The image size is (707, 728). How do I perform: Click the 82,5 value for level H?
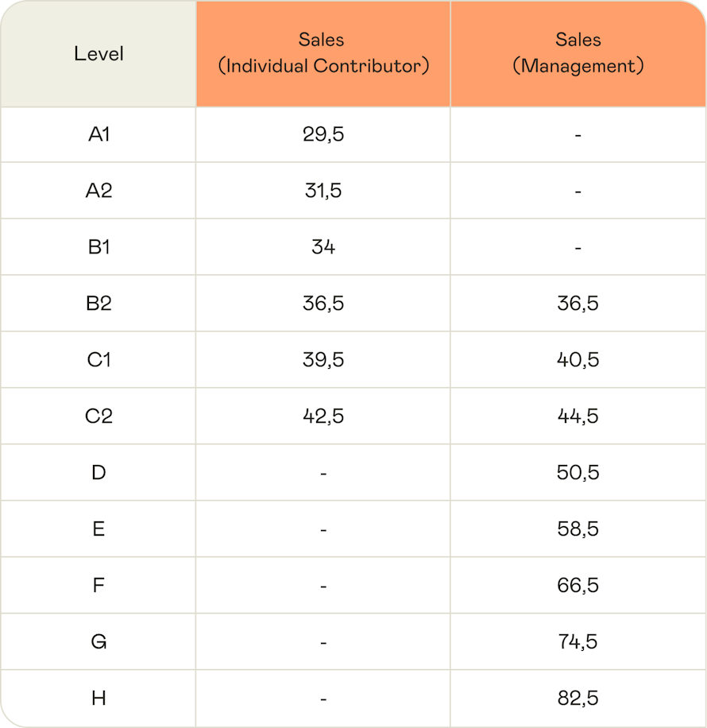click(578, 699)
